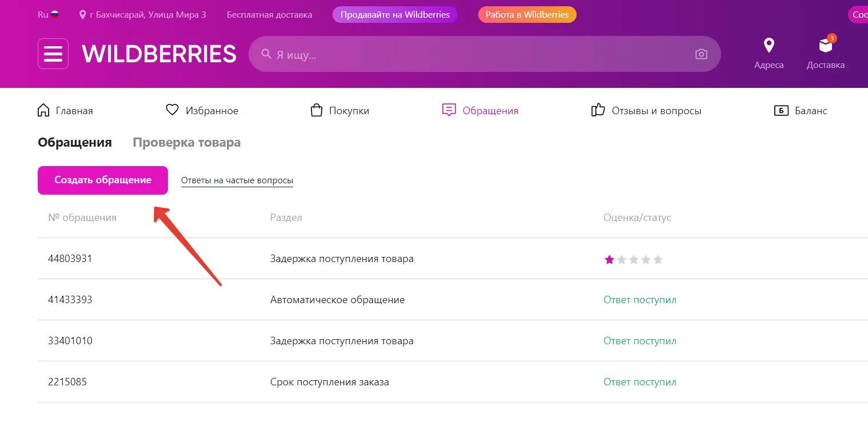Open camera photo search

[701, 54]
